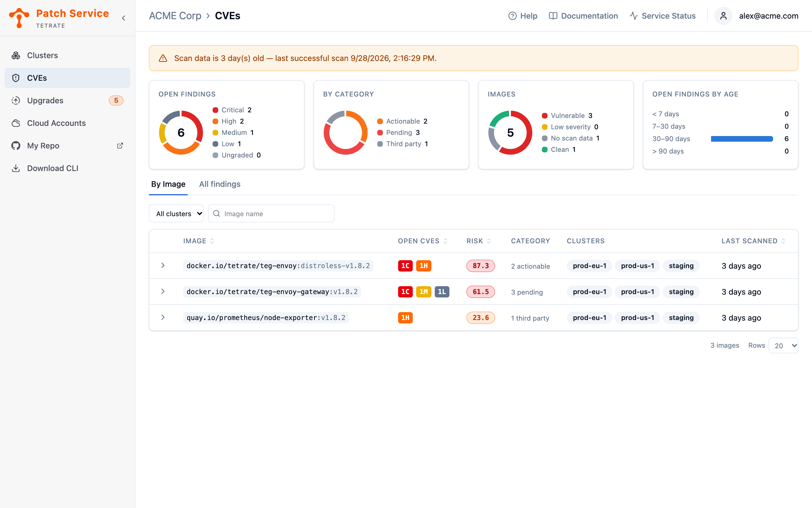Click the Open Findings donut chart

(x=181, y=132)
